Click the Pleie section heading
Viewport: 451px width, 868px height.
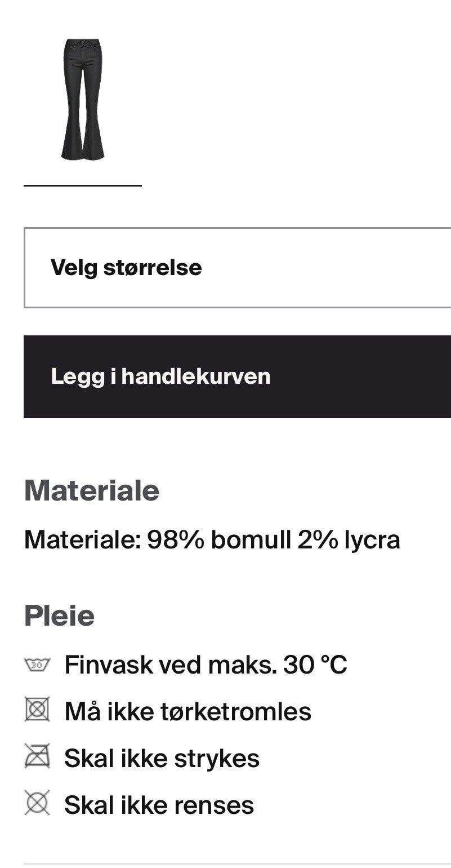coord(59,615)
